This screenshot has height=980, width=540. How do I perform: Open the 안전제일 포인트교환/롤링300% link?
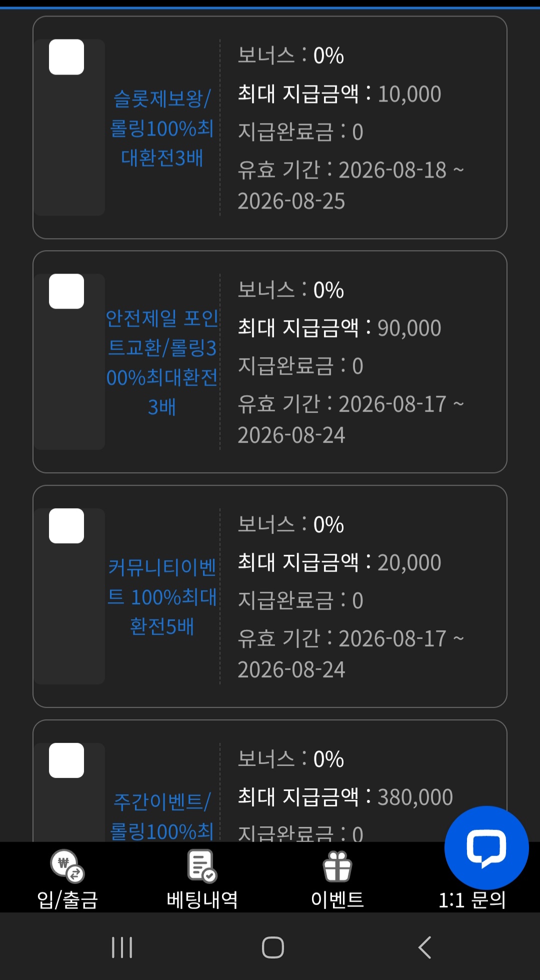(x=162, y=362)
